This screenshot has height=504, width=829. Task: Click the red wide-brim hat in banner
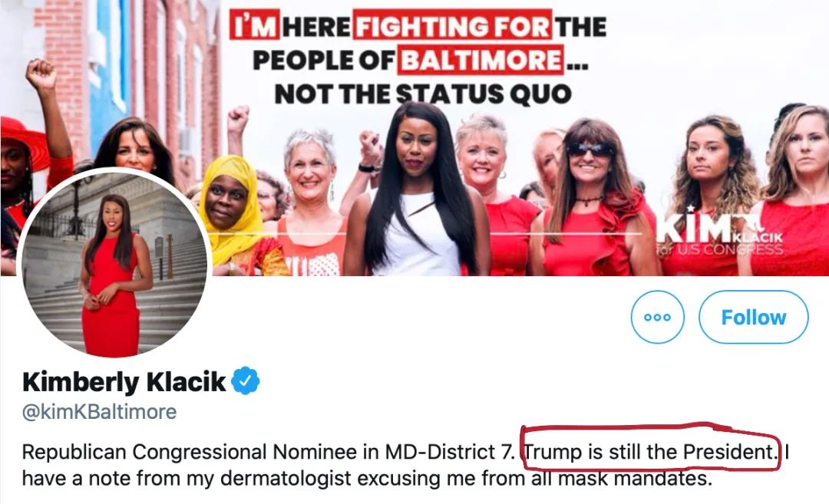click(x=25, y=140)
